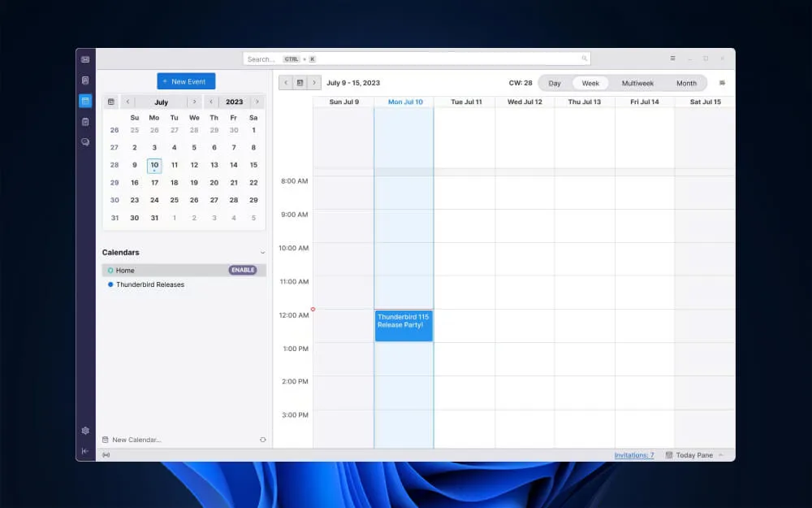Toggle Thunderbird Releases calendar visibility
This screenshot has height=508, width=812.
pyautogui.click(x=110, y=284)
